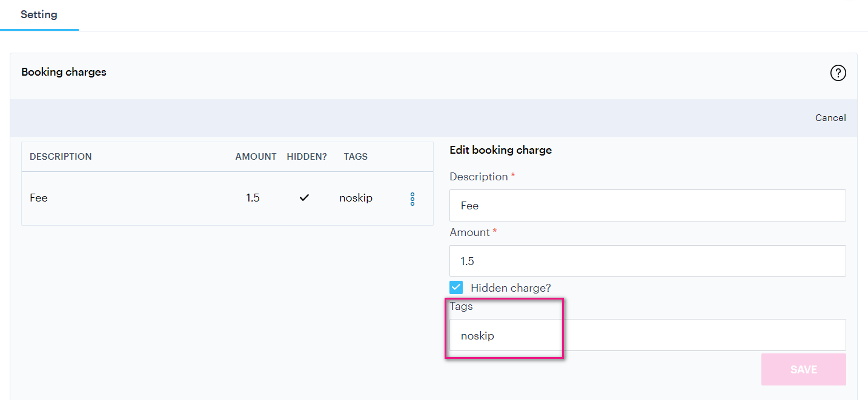Click the Booking charges heading

[x=64, y=72]
